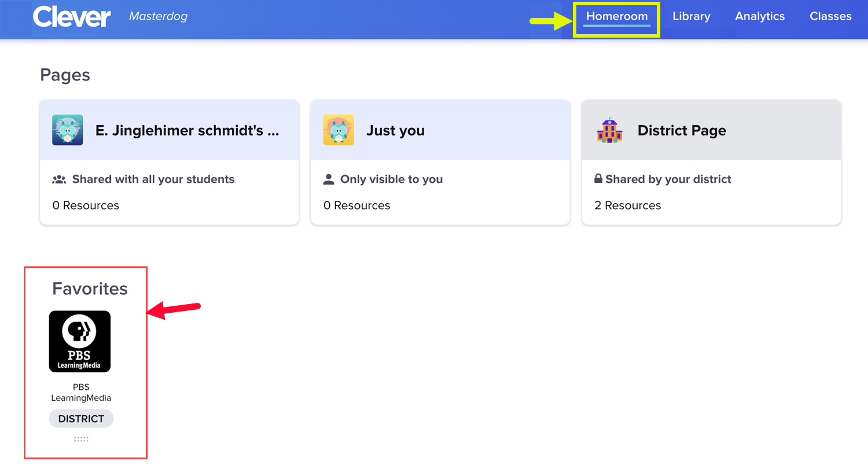Open the Just you page title
This screenshot has width=868, height=472.
tap(395, 131)
